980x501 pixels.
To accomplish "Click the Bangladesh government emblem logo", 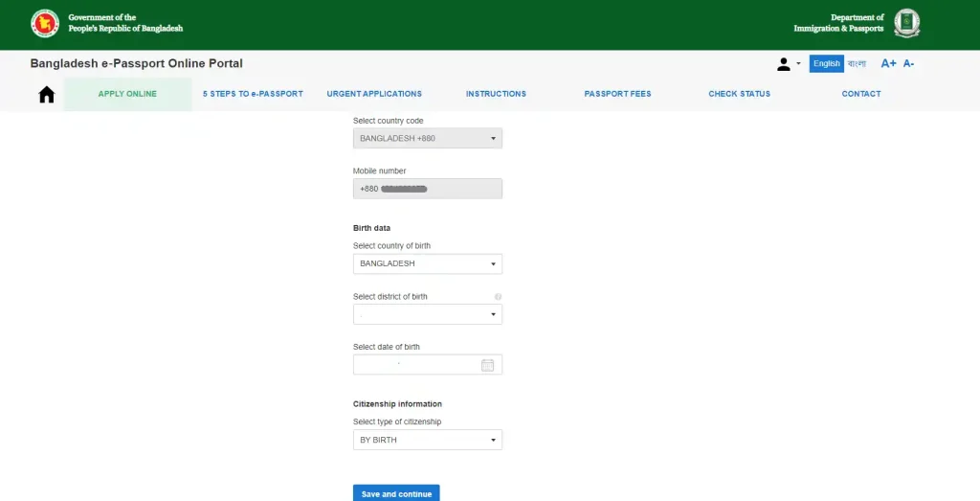I will pos(45,23).
